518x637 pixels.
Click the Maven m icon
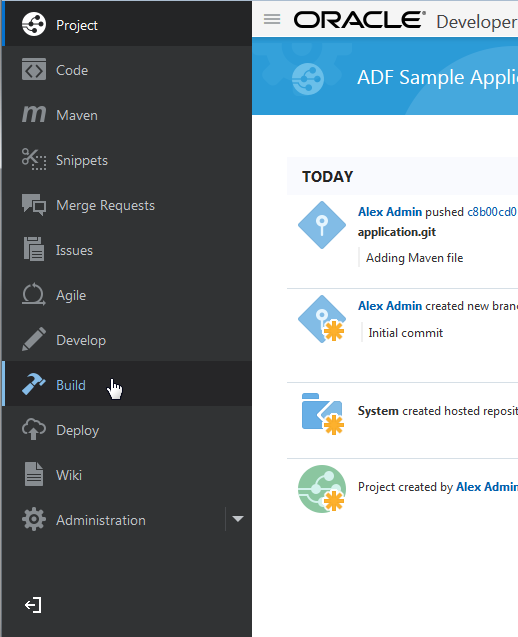tap(34, 114)
